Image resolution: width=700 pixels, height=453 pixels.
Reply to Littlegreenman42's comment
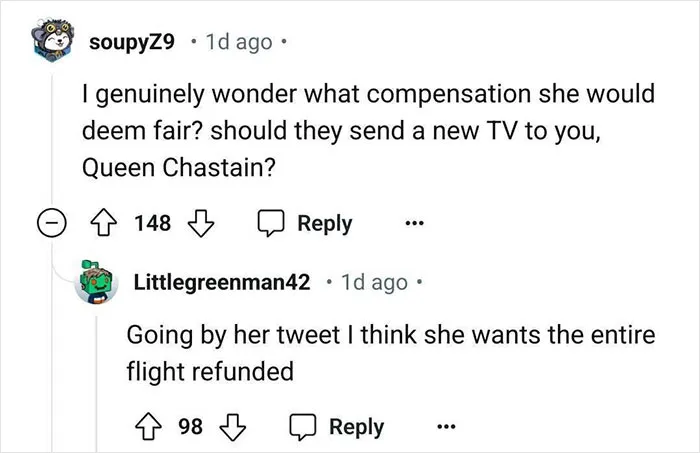pyautogui.click(x=337, y=427)
